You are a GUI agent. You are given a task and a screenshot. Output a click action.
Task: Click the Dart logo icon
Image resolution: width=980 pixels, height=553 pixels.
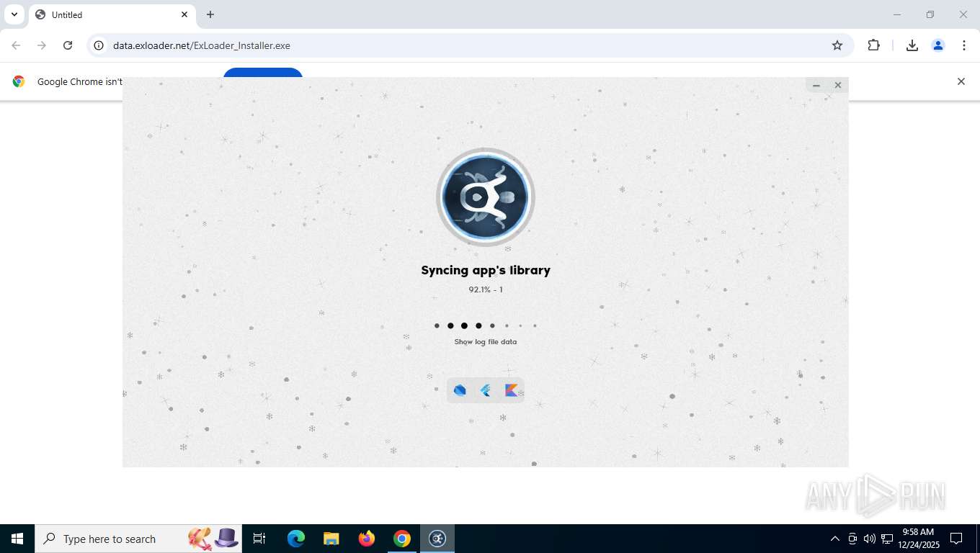click(460, 390)
